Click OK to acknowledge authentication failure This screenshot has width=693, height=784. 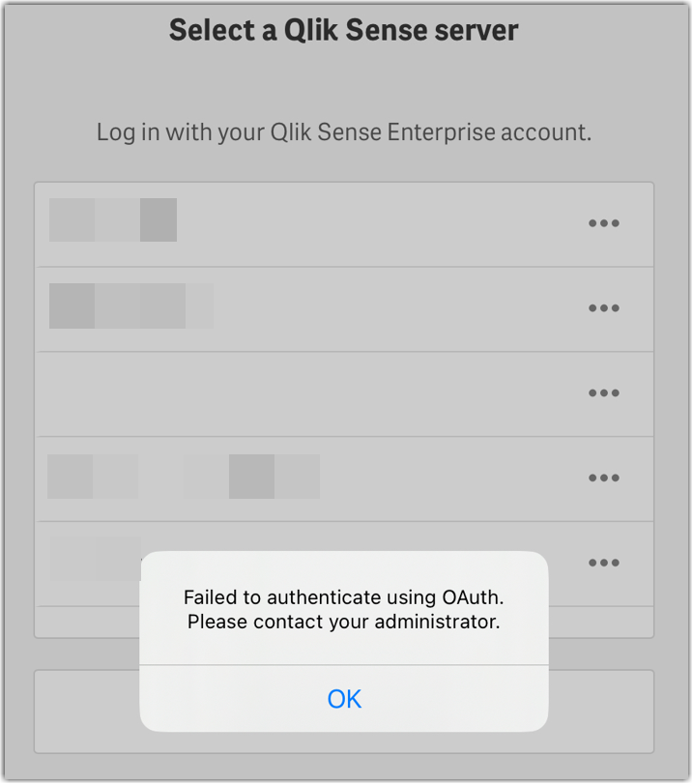344,698
